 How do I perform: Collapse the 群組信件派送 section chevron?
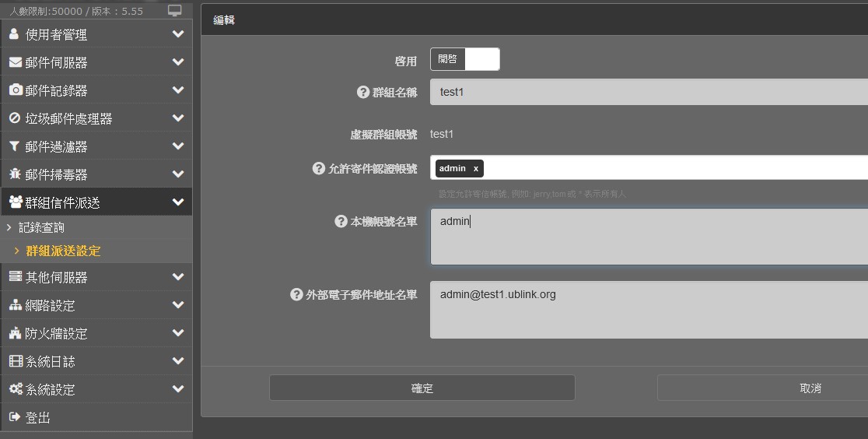(178, 202)
